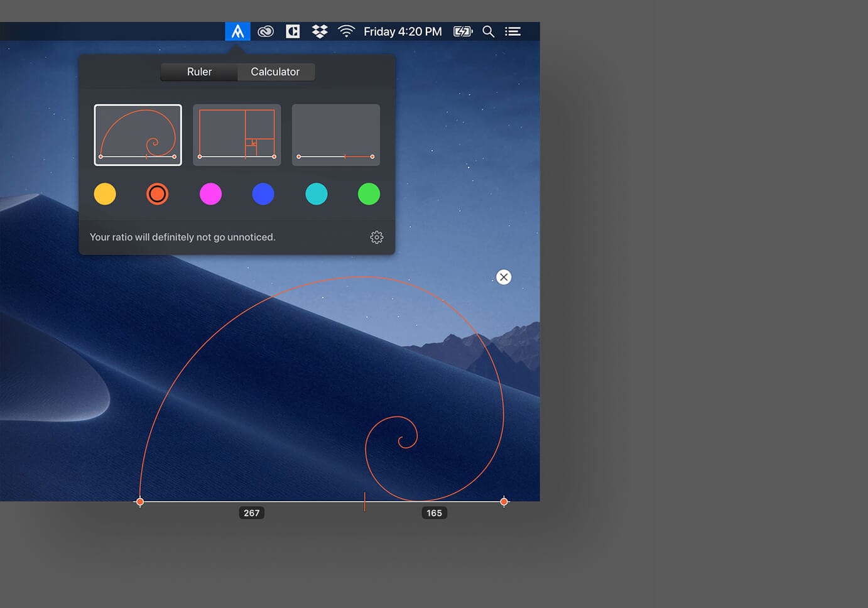Screen dimensions: 868x608
Task: Click the right endpoint handle of the ruler
Action: click(x=504, y=501)
